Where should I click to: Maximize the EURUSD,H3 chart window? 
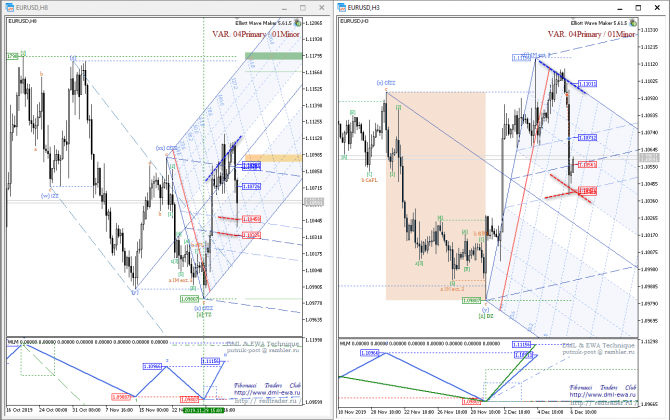pyautogui.click(x=638, y=8)
